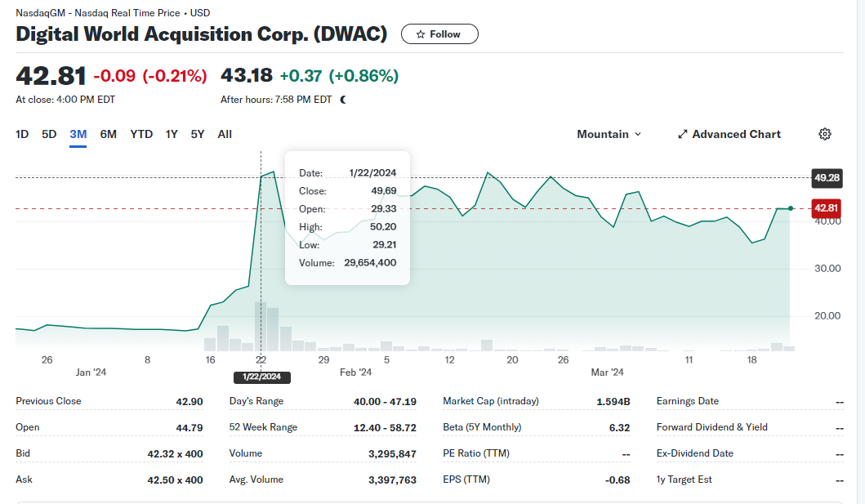The width and height of the screenshot is (865, 504).
Task: Click the 1/22/2024 date marker below chart
Action: (x=262, y=377)
